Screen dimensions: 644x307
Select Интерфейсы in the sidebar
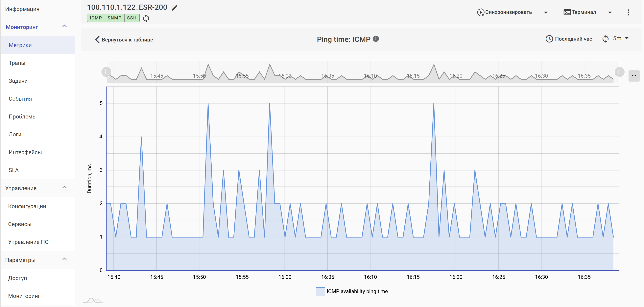click(x=25, y=152)
